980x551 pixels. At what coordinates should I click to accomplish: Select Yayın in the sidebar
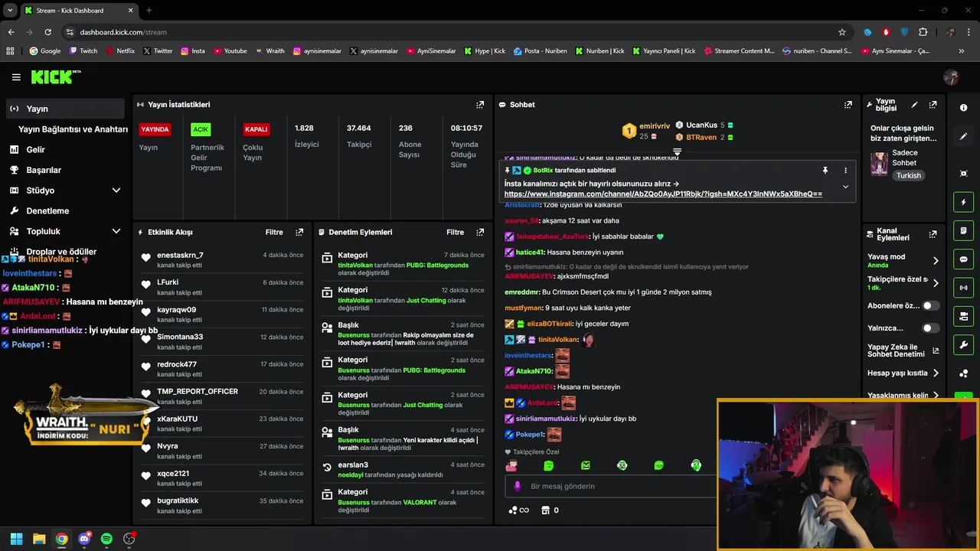tap(64, 109)
